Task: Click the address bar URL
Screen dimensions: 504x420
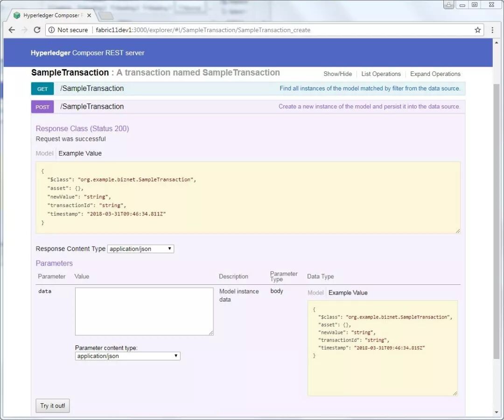Action: [203, 30]
